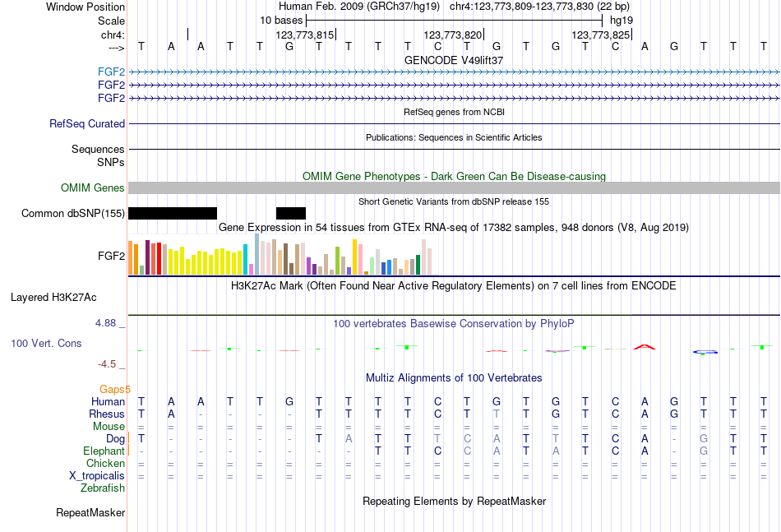781x532 pixels.
Task: Open the '100 Vert. Cons' track label
Action: tap(46, 343)
